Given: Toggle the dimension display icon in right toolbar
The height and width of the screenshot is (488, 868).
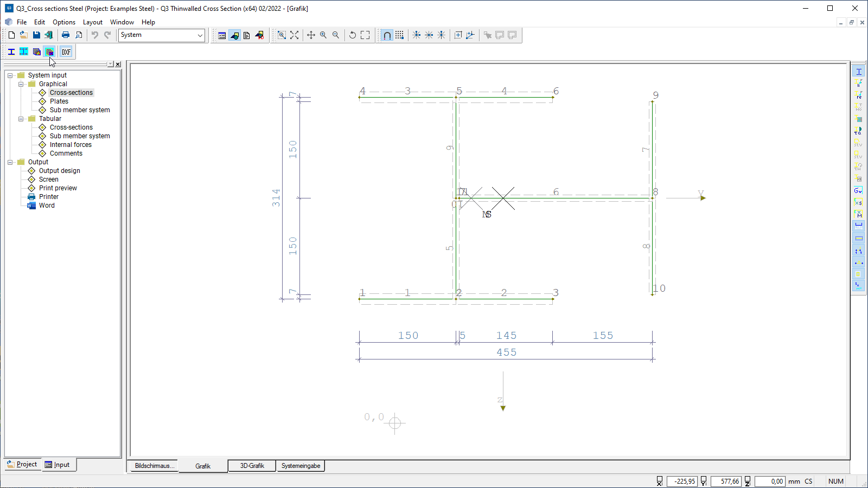Looking at the screenshot, I should 858,226.
